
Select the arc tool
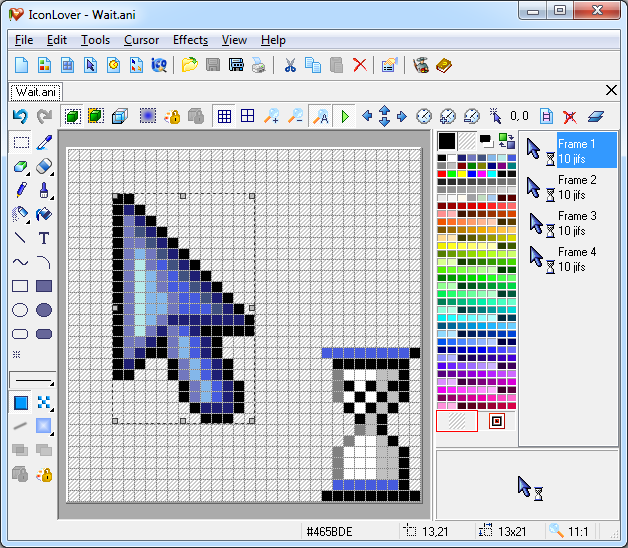point(44,262)
